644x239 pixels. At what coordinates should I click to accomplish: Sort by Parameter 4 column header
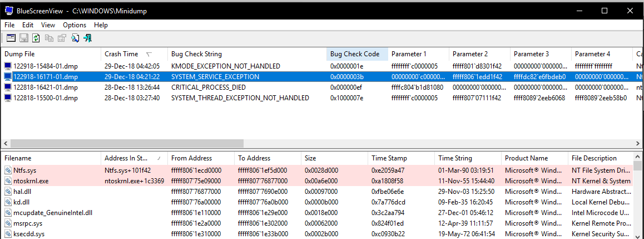pos(602,54)
